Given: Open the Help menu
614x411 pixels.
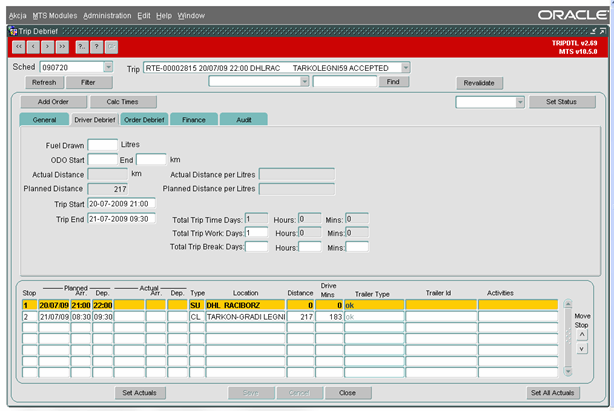Looking at the screenshot, I should coord(164,16).
